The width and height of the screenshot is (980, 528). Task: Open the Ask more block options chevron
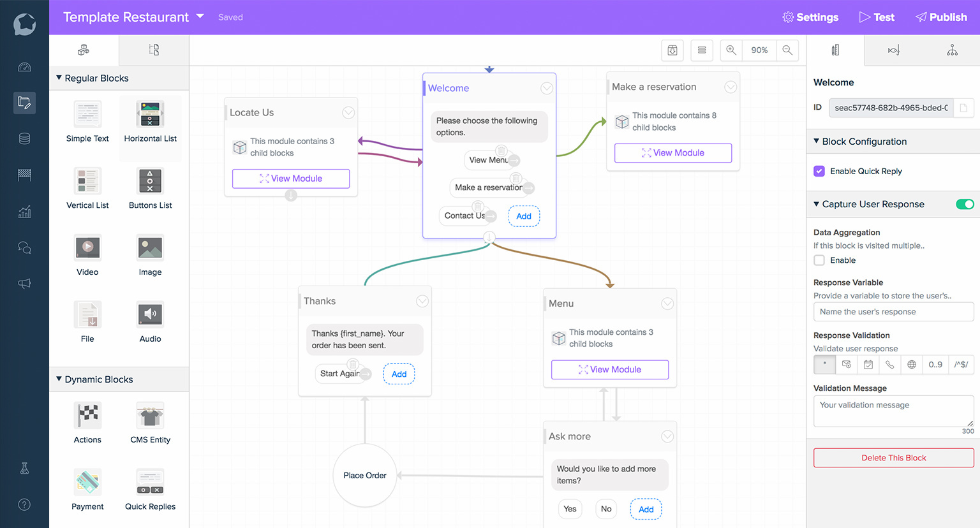(x=667, y=436)
